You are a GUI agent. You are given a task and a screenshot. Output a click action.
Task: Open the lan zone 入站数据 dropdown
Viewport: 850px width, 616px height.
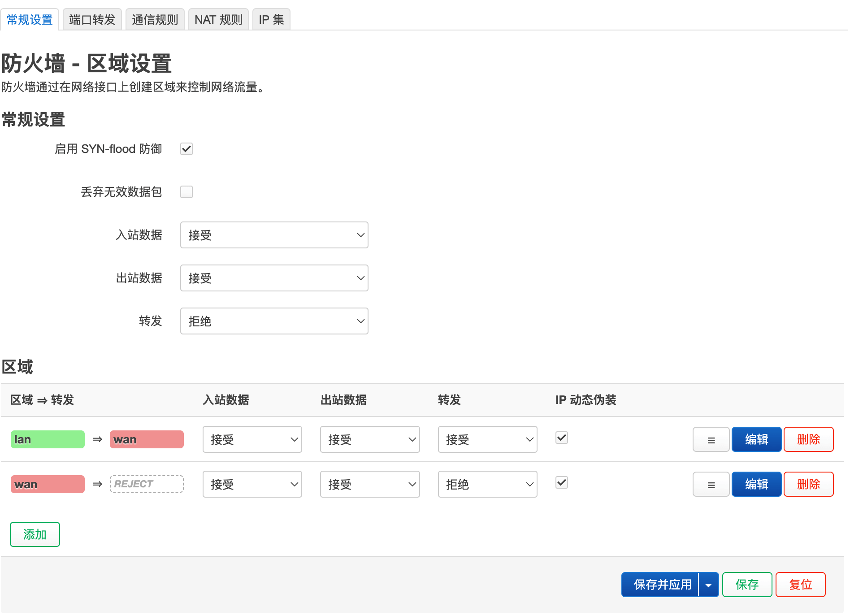tap(252, 439)
